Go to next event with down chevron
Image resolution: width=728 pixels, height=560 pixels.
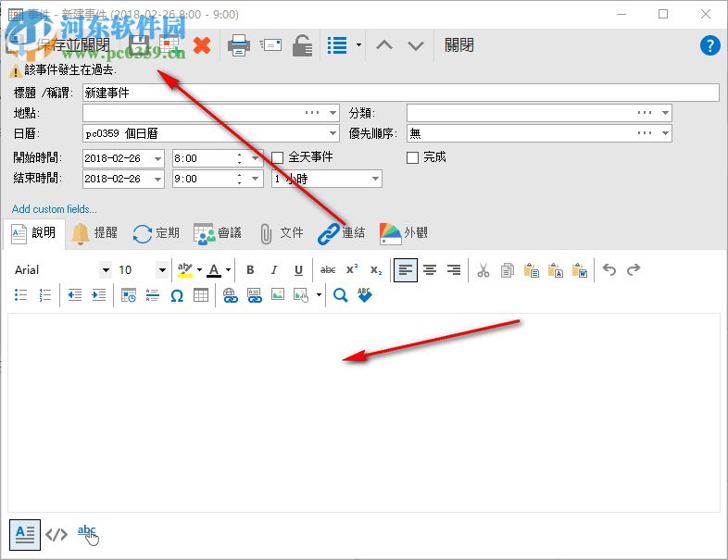416,45
